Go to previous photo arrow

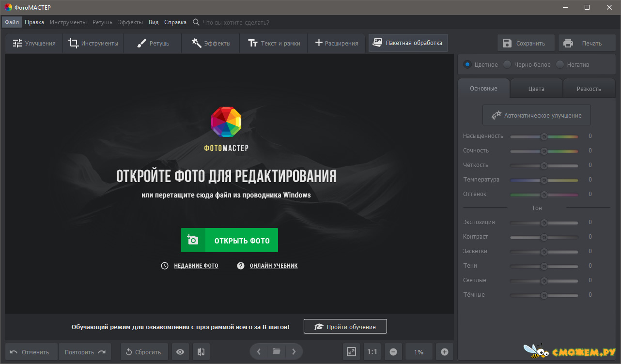259,352
